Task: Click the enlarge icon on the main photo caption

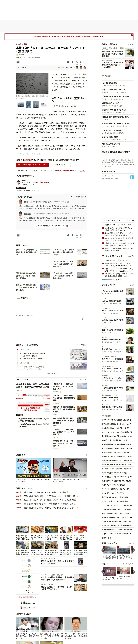Action: (23, 98)
